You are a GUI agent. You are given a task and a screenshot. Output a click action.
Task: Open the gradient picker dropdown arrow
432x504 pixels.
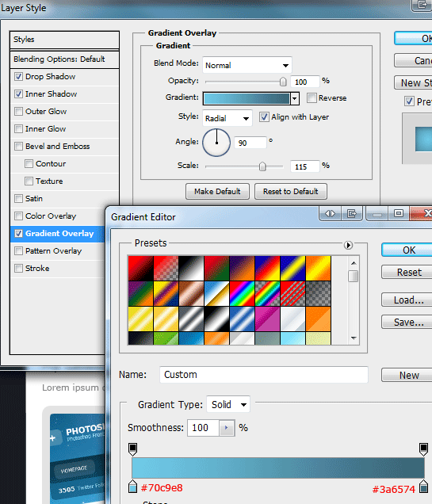[295, 99]
